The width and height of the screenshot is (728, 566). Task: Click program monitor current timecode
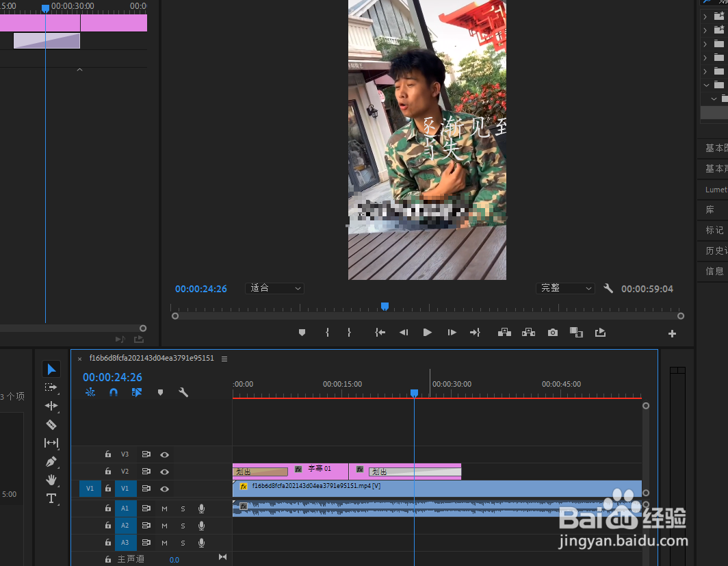click(200, 289)
